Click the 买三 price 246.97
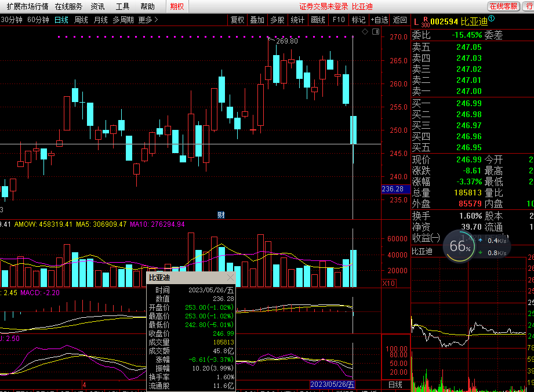 (x=469, y=125)
